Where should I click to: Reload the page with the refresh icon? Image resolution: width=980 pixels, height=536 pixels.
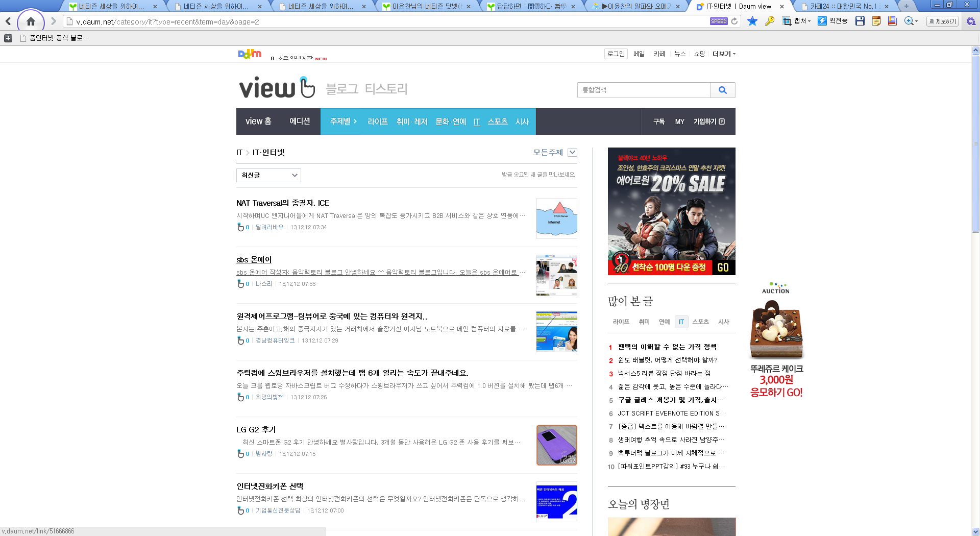tap(734, 21)
